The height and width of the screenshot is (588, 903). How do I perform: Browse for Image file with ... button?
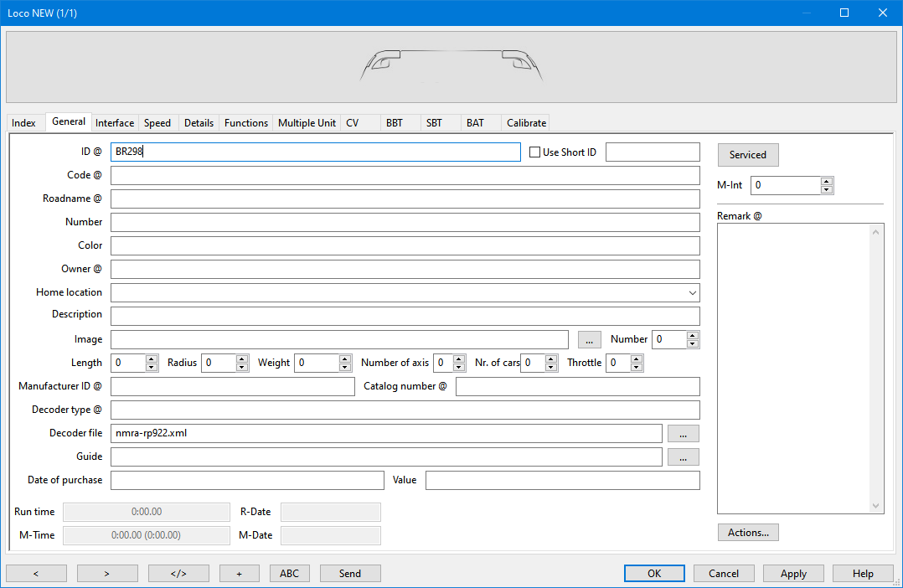tap(590, 339)
